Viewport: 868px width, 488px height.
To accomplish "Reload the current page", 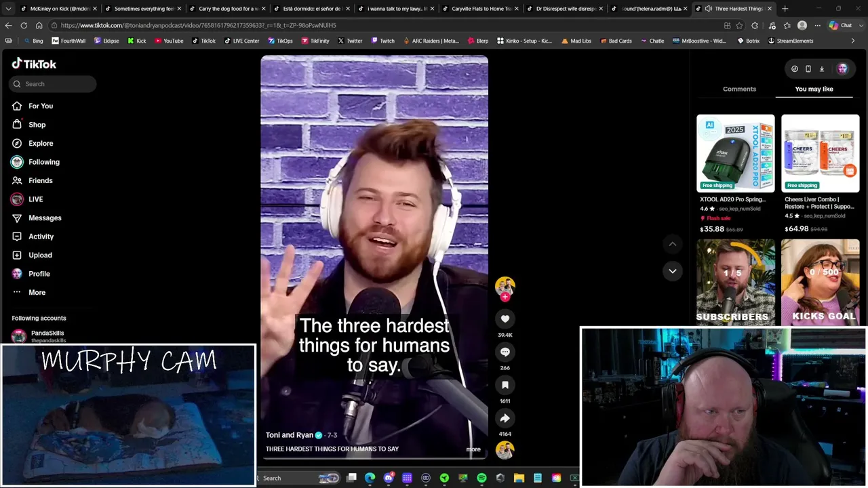I will tap(24, 25).
